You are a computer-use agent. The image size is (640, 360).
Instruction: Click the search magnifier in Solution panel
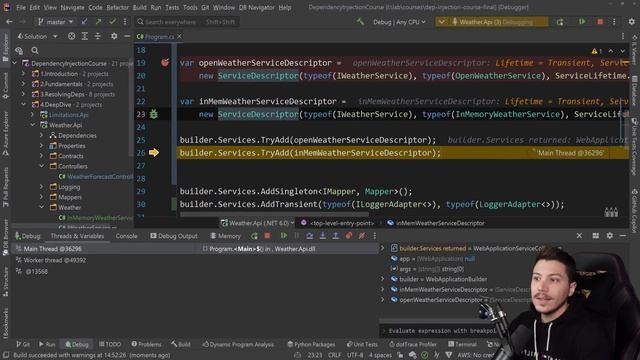tap(35, 51)
